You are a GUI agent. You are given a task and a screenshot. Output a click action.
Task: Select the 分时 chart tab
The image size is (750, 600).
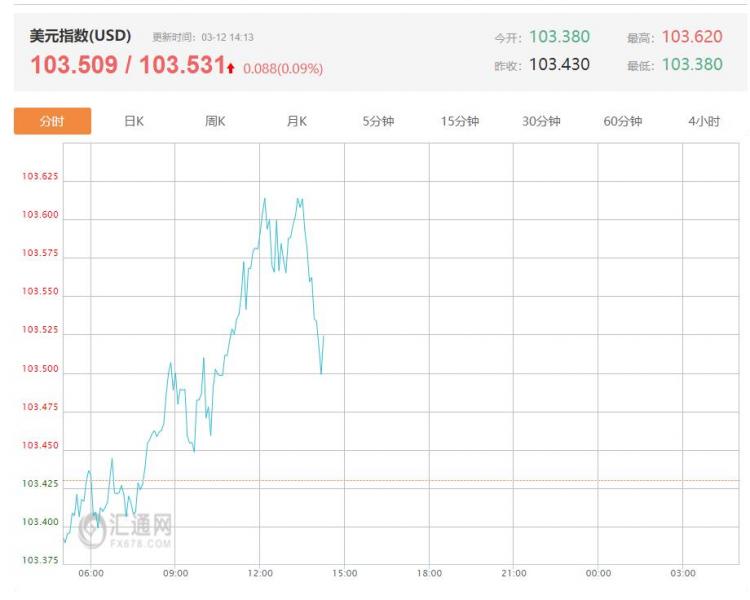[52, 121]
